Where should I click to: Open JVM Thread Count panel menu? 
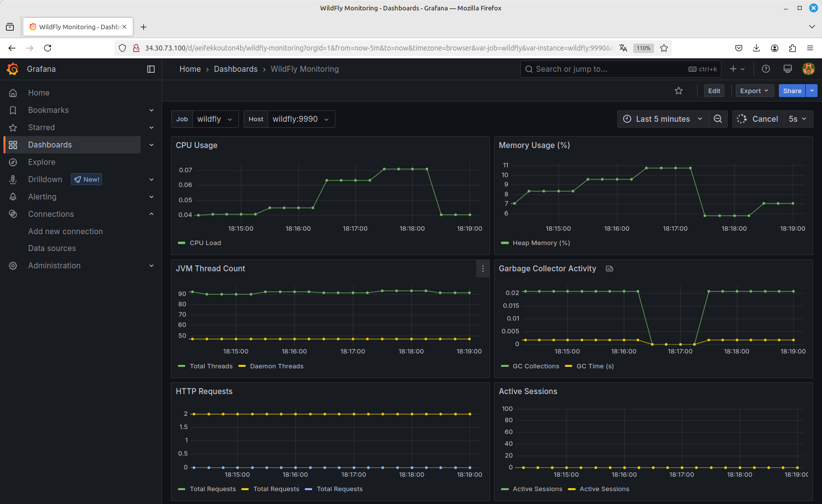click(x=483, y=268)
